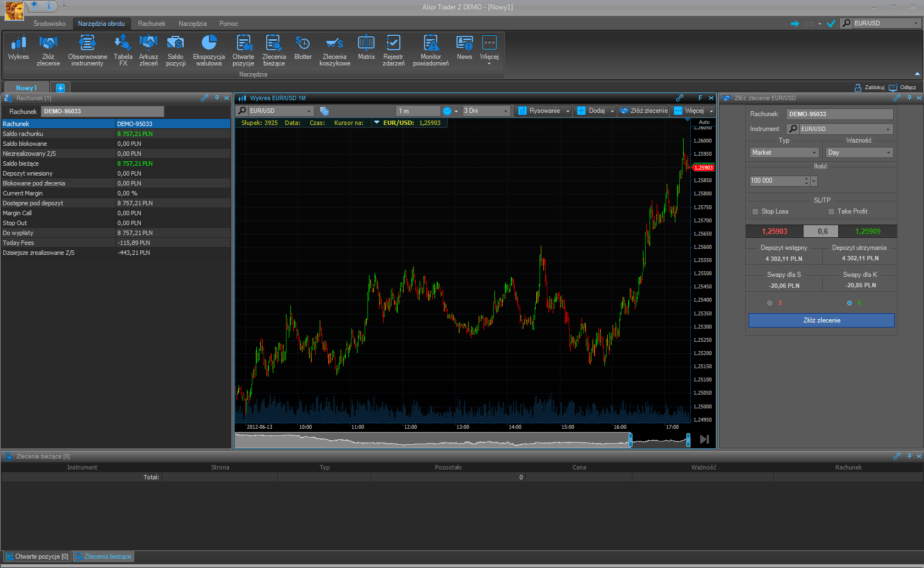Open the Ilość amount dropdown arrow
Image resolution: width=924 pixels, height=568 pixels.
tap(814, 181)
